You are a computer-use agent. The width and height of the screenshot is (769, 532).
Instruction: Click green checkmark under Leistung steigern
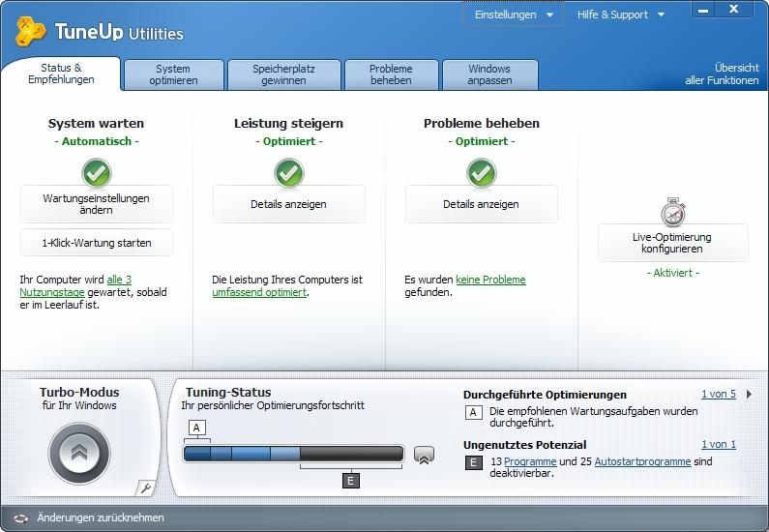[289, 173]
